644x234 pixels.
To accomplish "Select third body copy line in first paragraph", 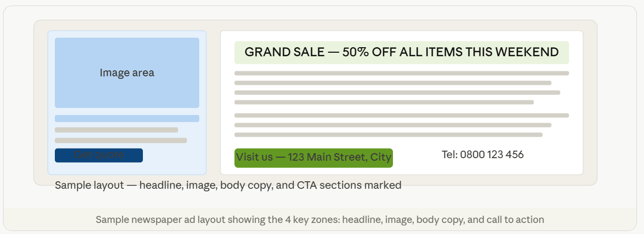I will pos(397,92).
